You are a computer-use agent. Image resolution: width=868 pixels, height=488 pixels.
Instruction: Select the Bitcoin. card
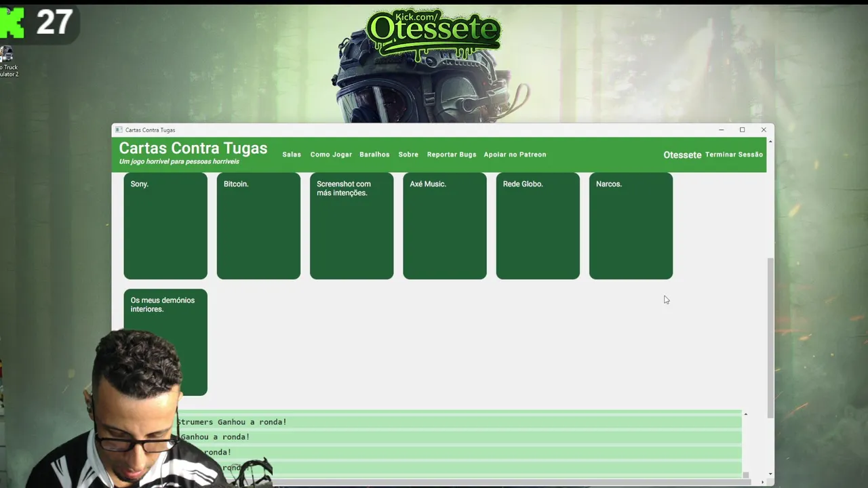[x=258, y=226]
